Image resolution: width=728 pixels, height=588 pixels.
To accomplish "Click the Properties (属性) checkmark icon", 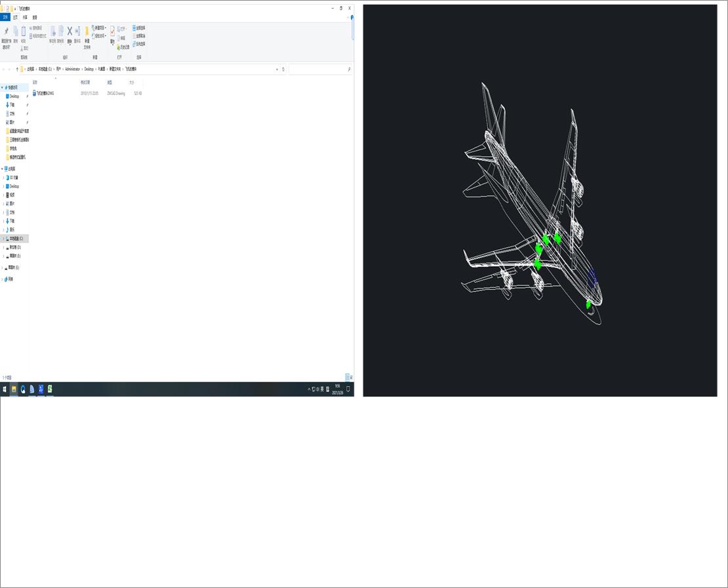I will 112,31.
